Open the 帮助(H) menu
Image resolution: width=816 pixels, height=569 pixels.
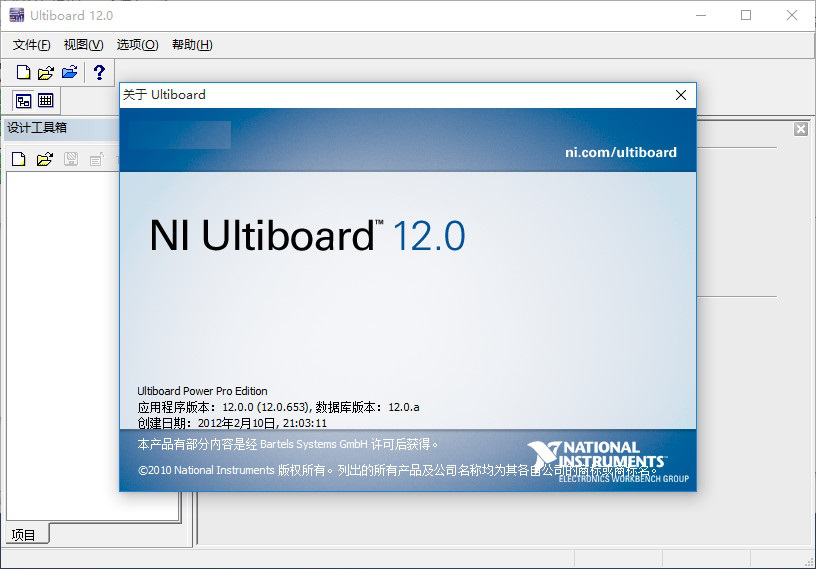192,45
